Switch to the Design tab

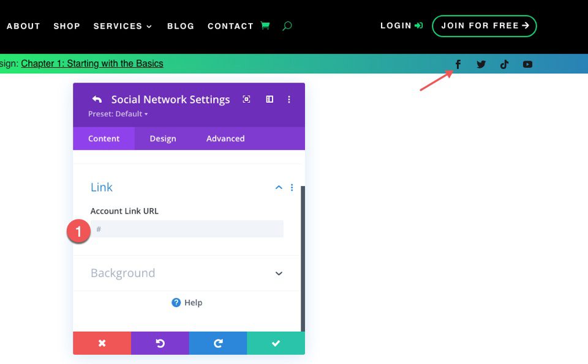[162, 138]
